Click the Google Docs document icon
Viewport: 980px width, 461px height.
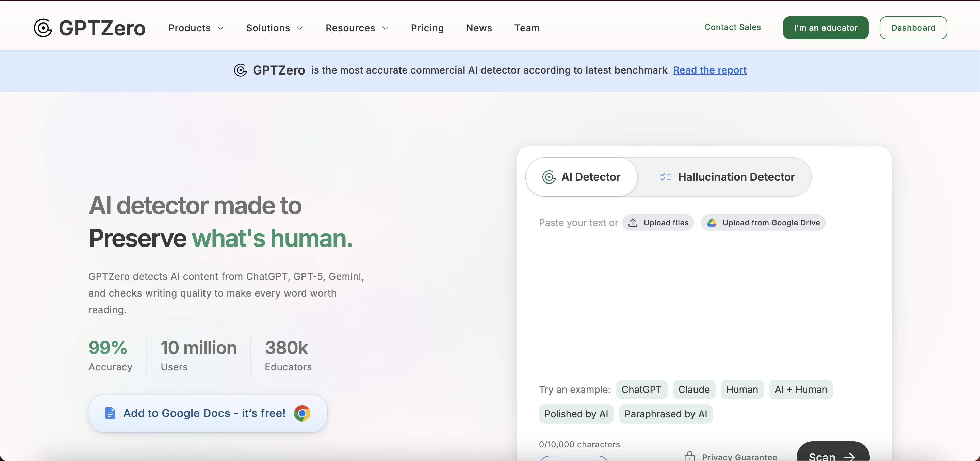(110, 413)
